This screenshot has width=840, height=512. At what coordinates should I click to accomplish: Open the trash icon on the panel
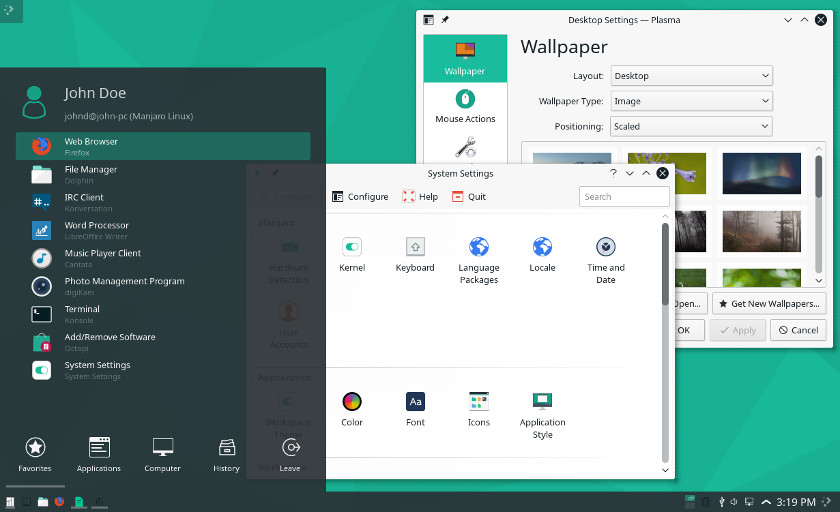click(706, 502)
